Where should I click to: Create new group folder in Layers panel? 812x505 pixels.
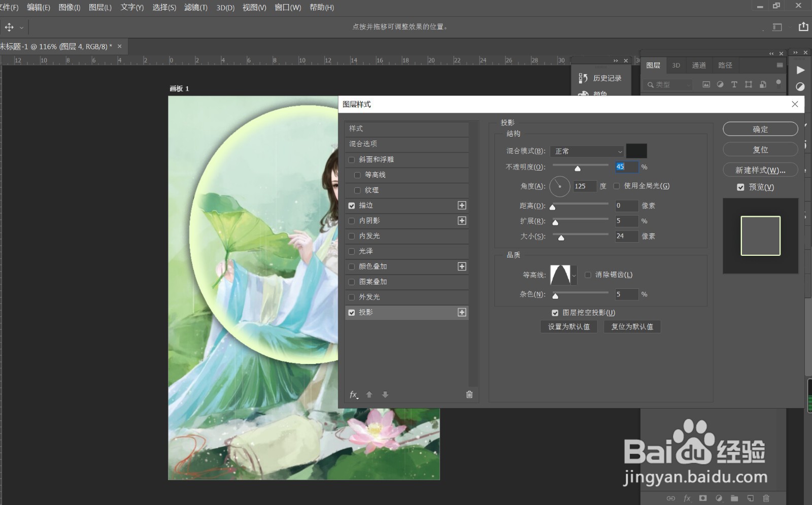(x=734, y=498)
